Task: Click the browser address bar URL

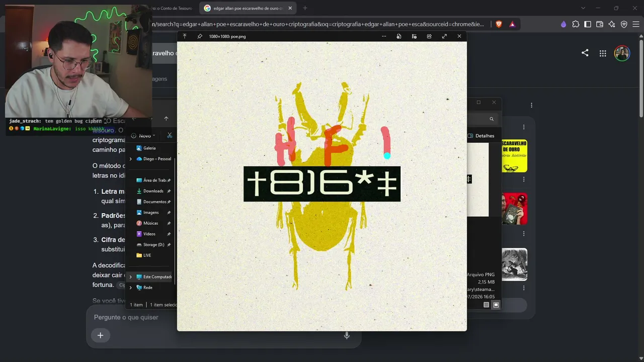Action: point(318,24)
